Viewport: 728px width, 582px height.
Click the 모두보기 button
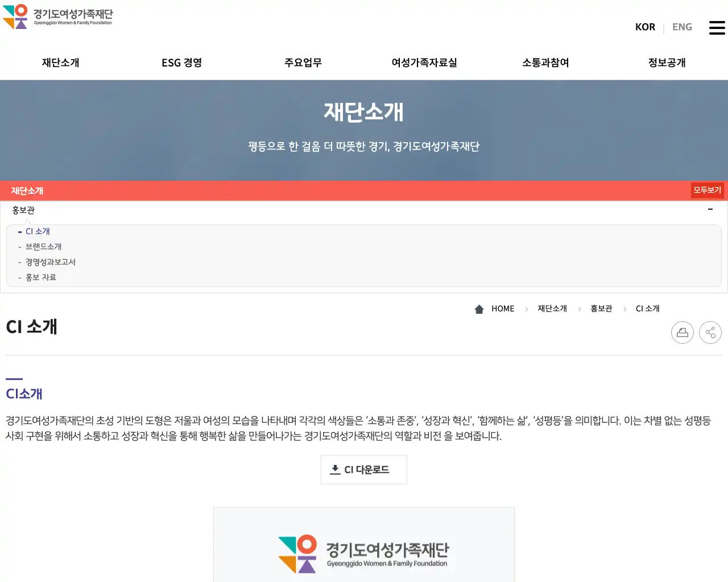point(707,190)
